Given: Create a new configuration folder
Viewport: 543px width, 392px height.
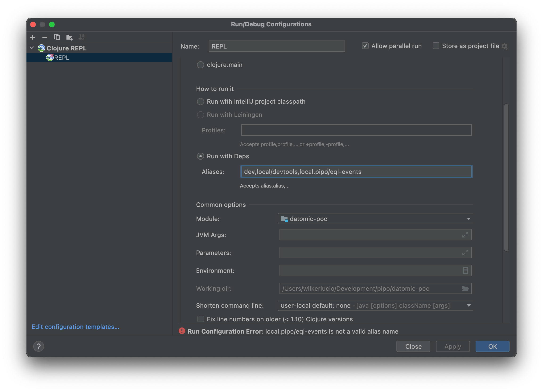Looking at the screenshot, I should coord(70,37).
